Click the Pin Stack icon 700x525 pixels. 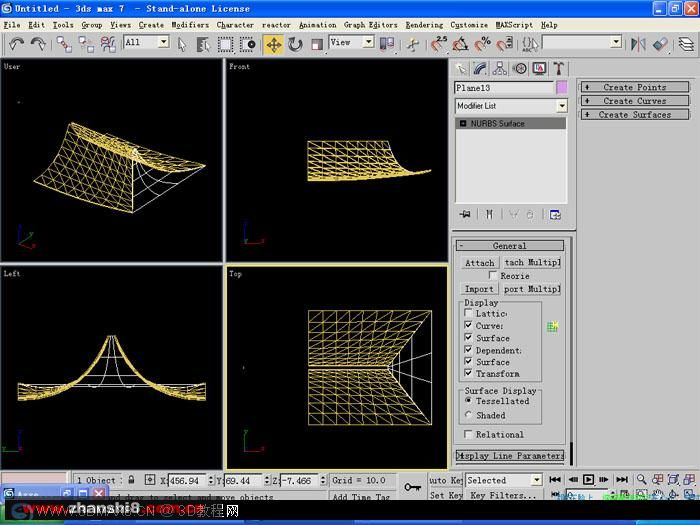[x=465, y=215]
